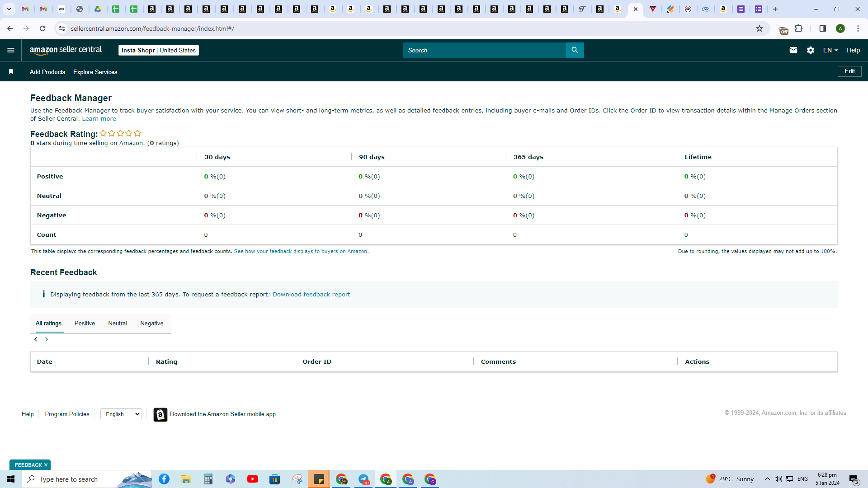View site information icon in address bar

pos(62,28)
